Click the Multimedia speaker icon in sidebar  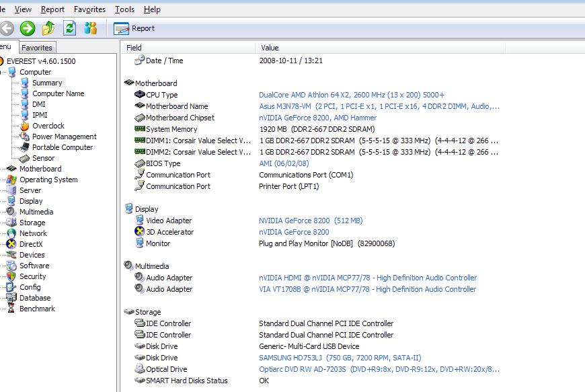click(x=11, y=212)
